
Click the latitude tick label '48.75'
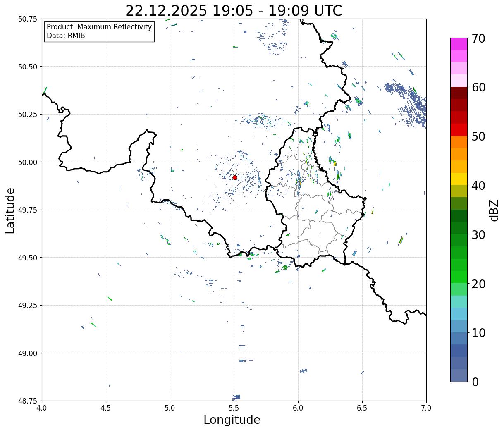27,401
